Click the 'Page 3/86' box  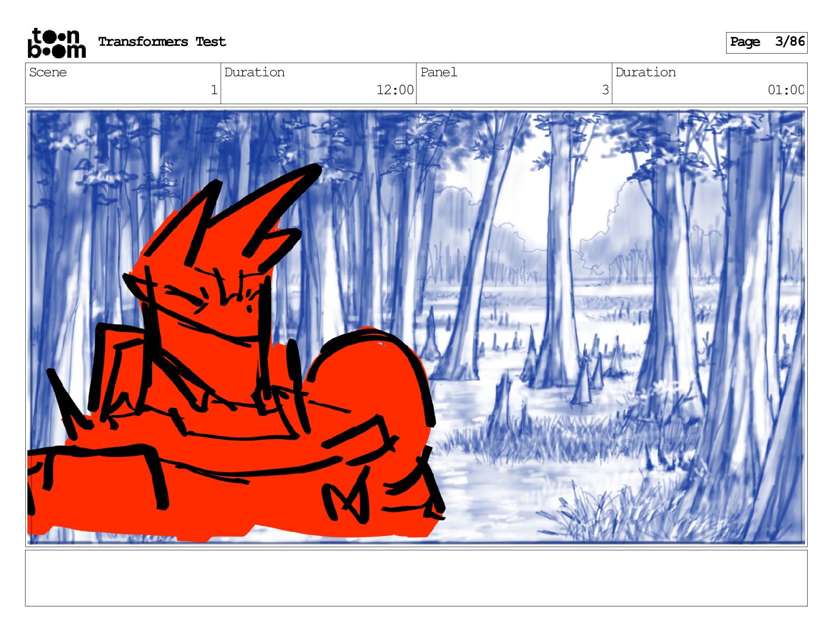(767, 43)
